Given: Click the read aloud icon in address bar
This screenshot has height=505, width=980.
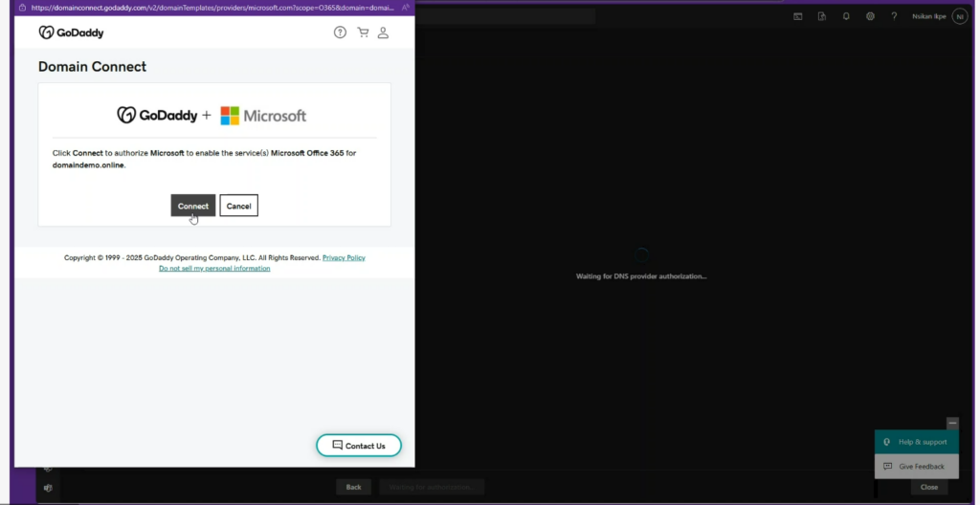Looking at the screenshot, I should pos(406,8).
